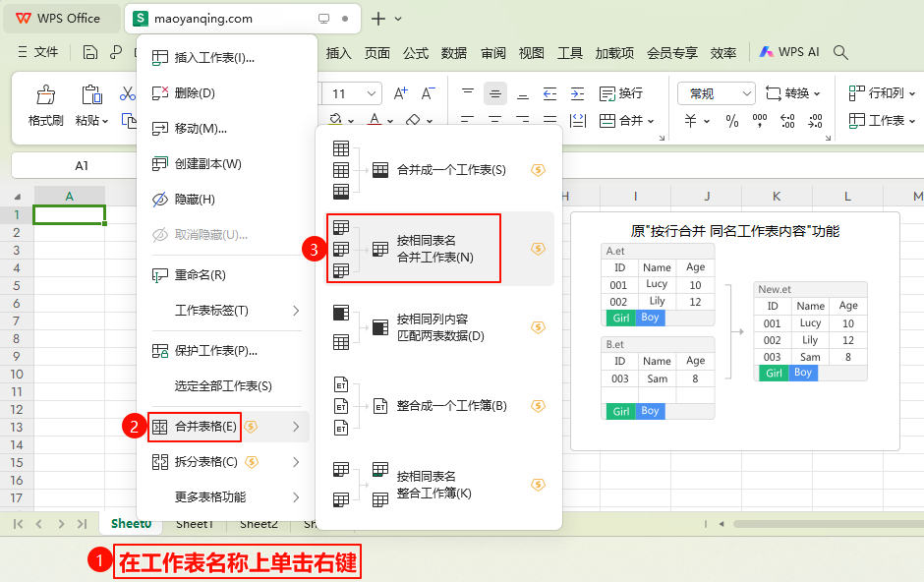Click the WPS AI button
924x582 pixels.
tap(787, 52)
